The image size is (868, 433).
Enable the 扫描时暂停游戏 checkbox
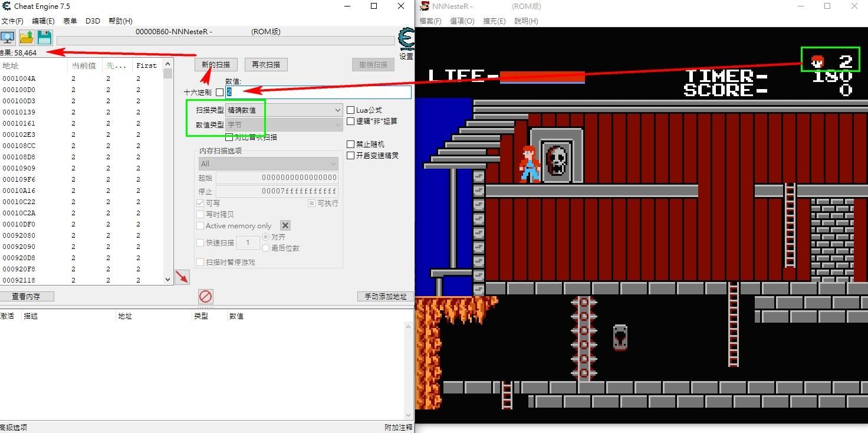(x=200, y=263)
